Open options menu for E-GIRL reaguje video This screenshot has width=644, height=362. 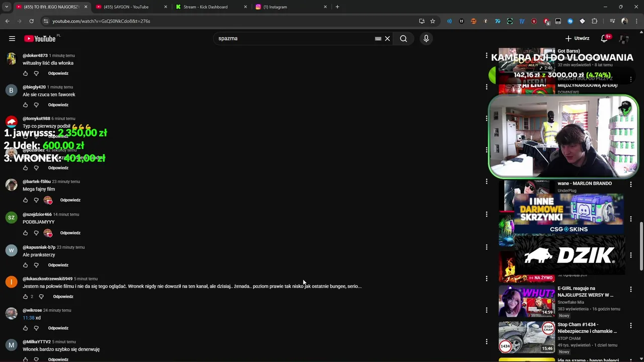point(631,290)
